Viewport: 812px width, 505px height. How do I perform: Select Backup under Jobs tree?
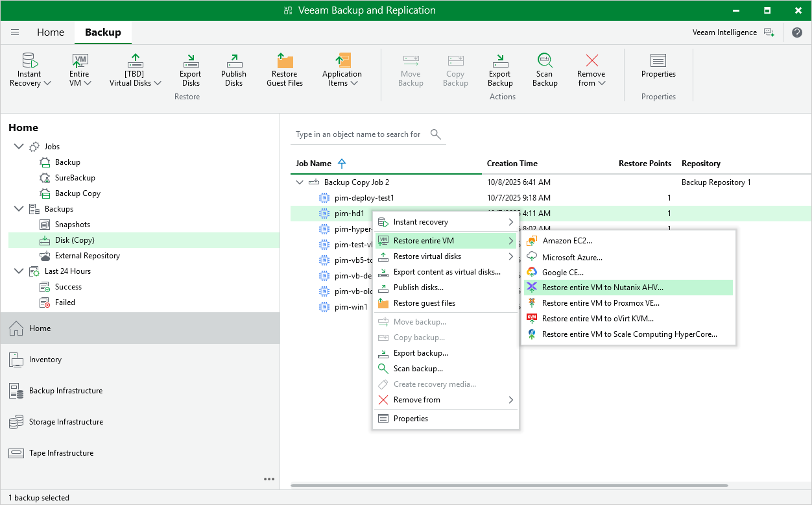(x=67, y=162)
